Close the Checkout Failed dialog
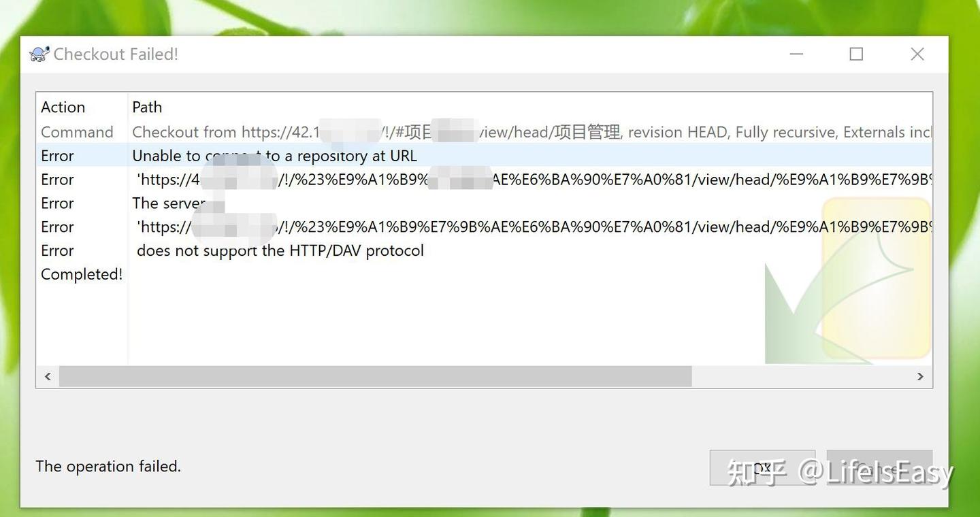Viewport: 980px width, 517px height. (x=917, y=54)
